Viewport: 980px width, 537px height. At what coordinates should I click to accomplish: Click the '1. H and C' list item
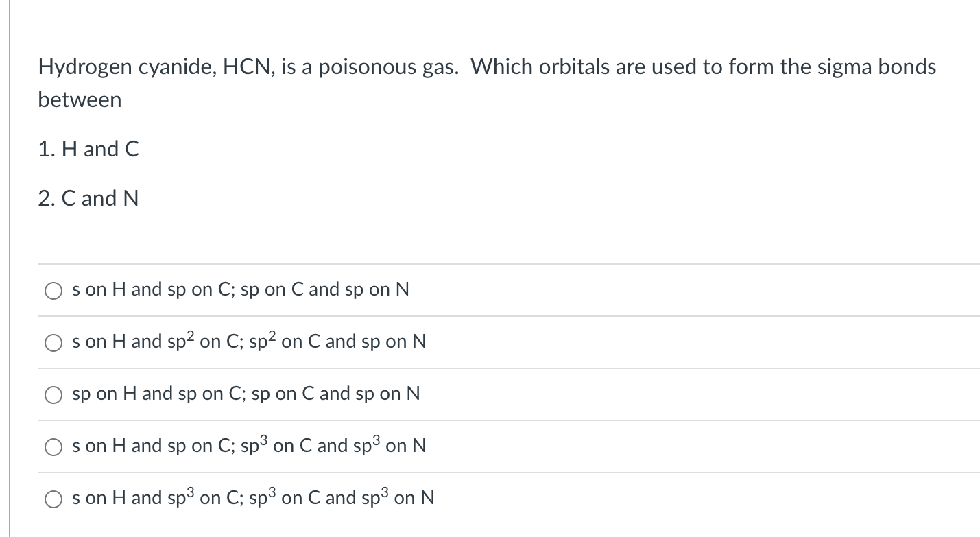[x=88, y=149]
